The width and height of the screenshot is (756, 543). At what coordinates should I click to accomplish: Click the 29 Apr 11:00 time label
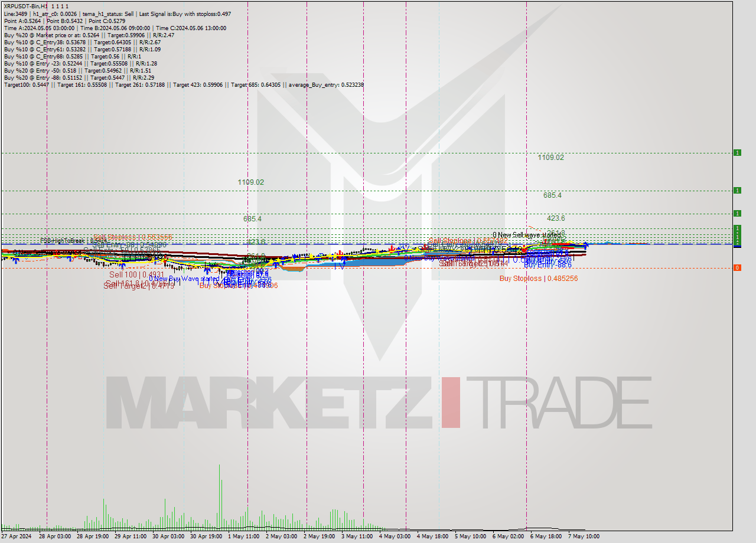click(130, 537)
